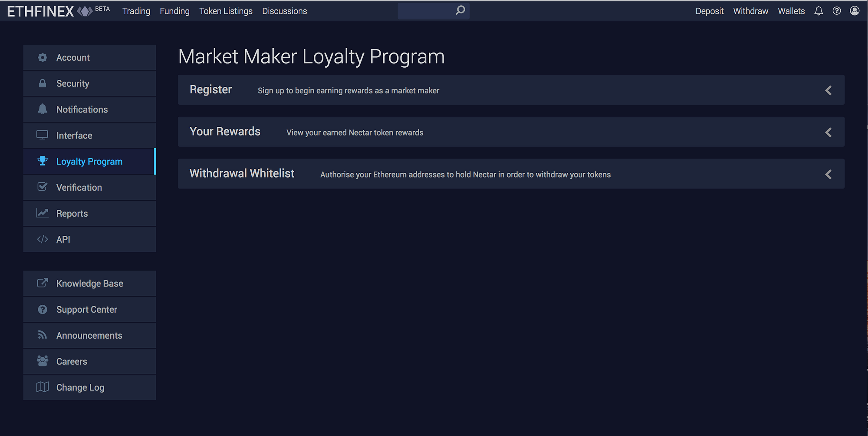Screen dimensions: 868x436
Task: Click the Reports chart icon
Action: click(x=43, y=213)
